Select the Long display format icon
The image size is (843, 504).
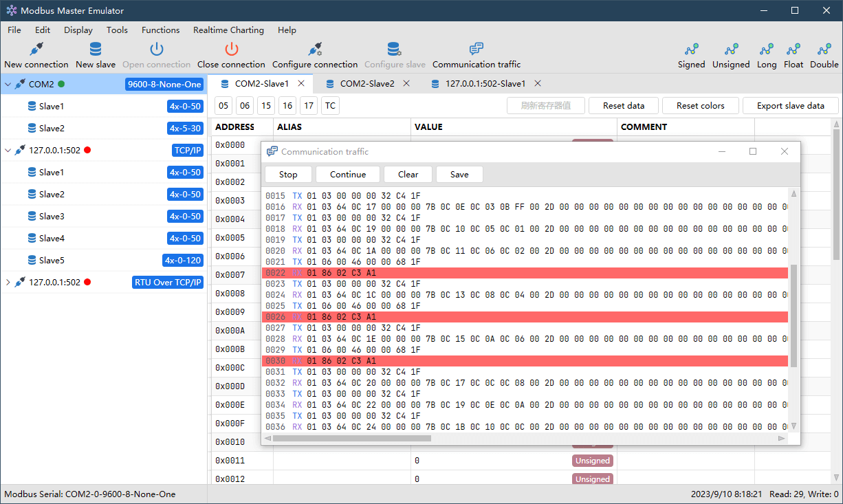click(767, 50)
